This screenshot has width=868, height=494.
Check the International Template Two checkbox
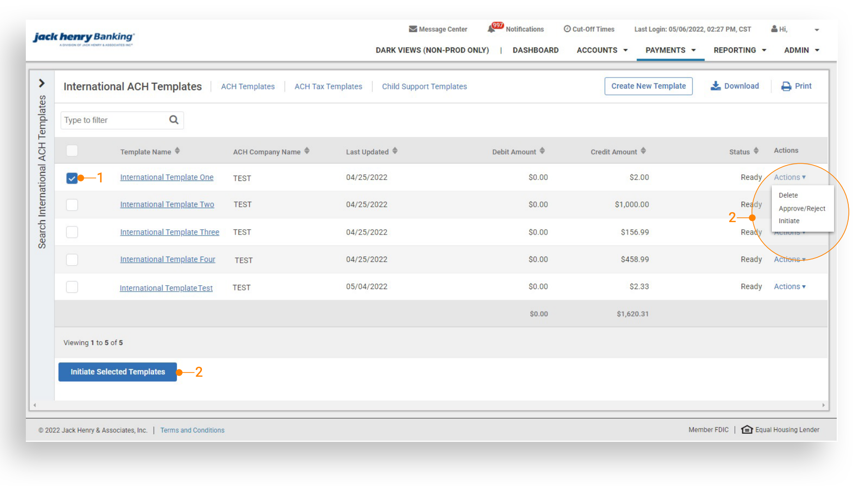click(x=72, y=205)
